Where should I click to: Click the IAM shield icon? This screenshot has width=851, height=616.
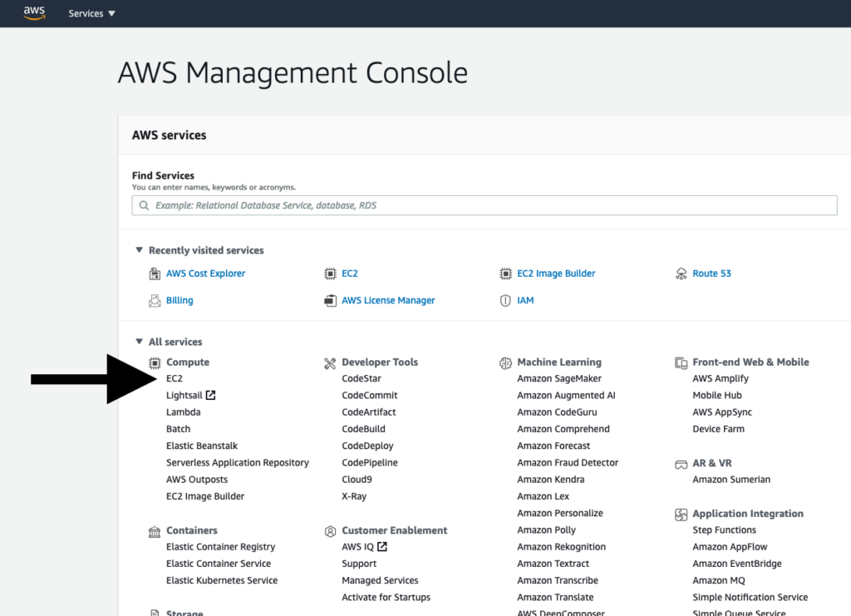click(505, 301)
